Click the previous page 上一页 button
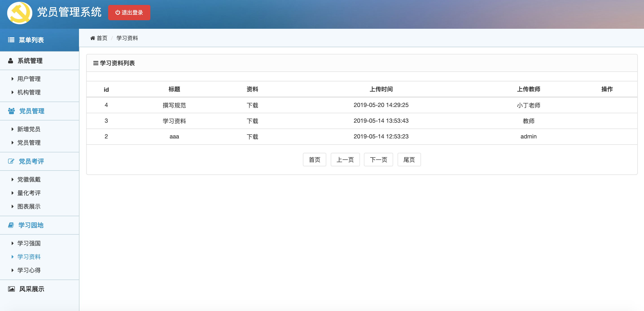 pyautogui.click(x=345, y=160)
